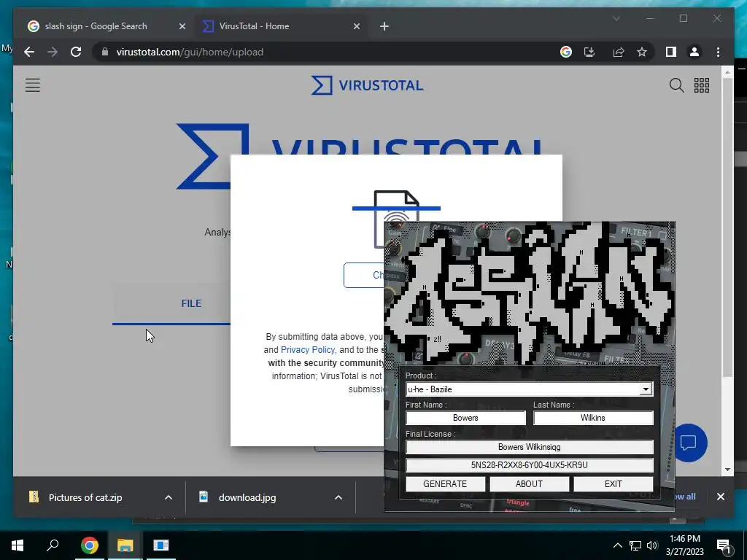Close VirusTotal Home tab
747x560 pixels.
pos(356,26)
